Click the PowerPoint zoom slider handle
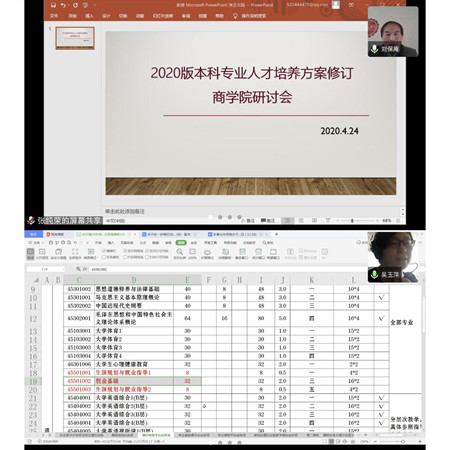 [352, 220]
